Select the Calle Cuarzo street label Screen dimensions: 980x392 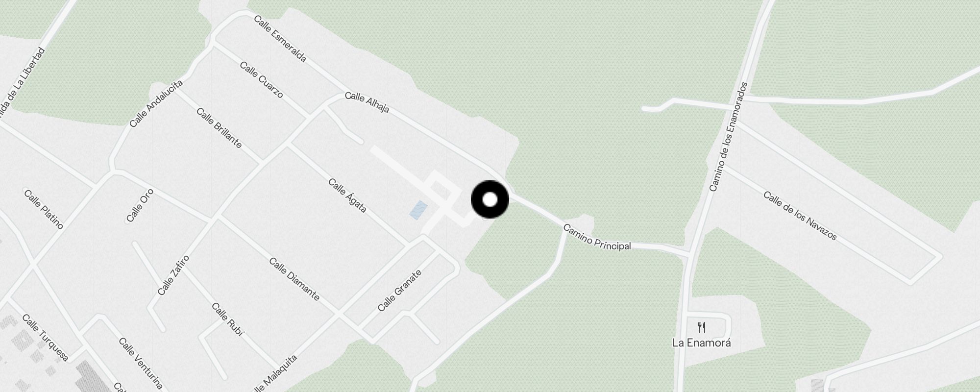pyautogui.click(x=262, y=79)
